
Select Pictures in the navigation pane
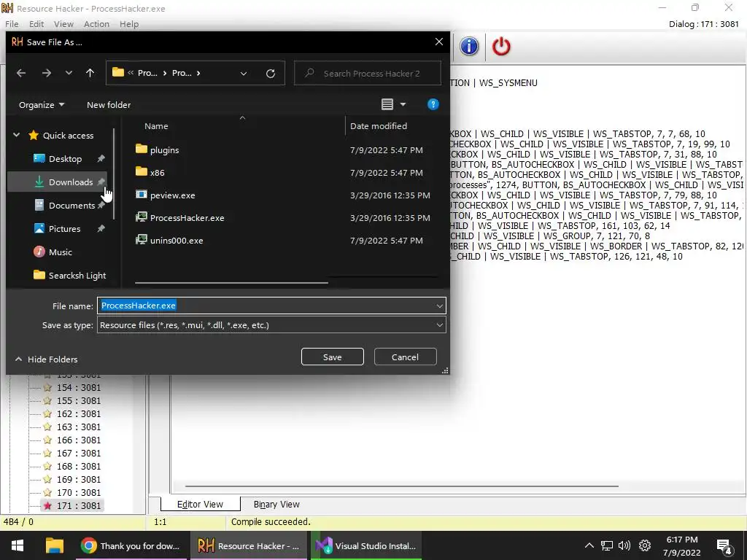64,228
